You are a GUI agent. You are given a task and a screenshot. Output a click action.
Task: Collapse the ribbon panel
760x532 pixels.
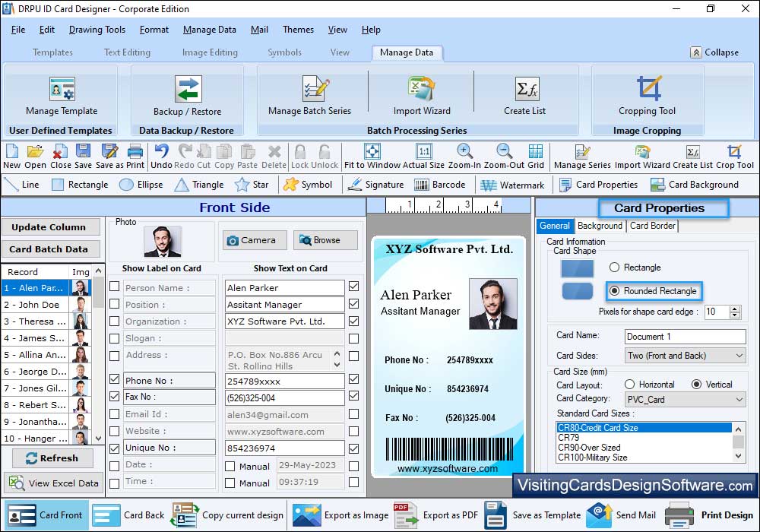tap(715, 52)
